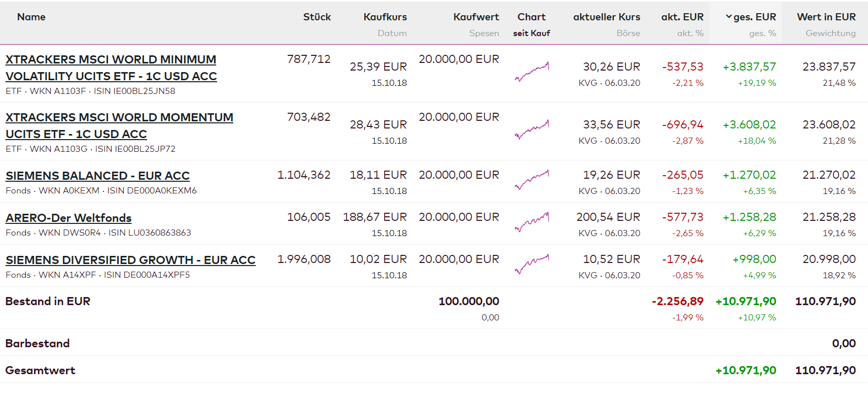Sort by the Wert in EUR header
Image resolution: width=868 pixels, height=394 pixels.
(826, 17)
